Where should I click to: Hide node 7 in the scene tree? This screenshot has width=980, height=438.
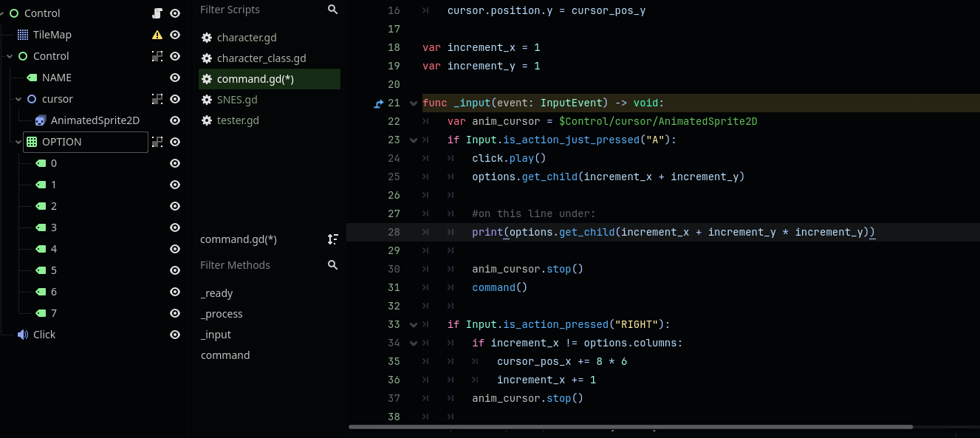pyautogui.click(x=175, y=313)
